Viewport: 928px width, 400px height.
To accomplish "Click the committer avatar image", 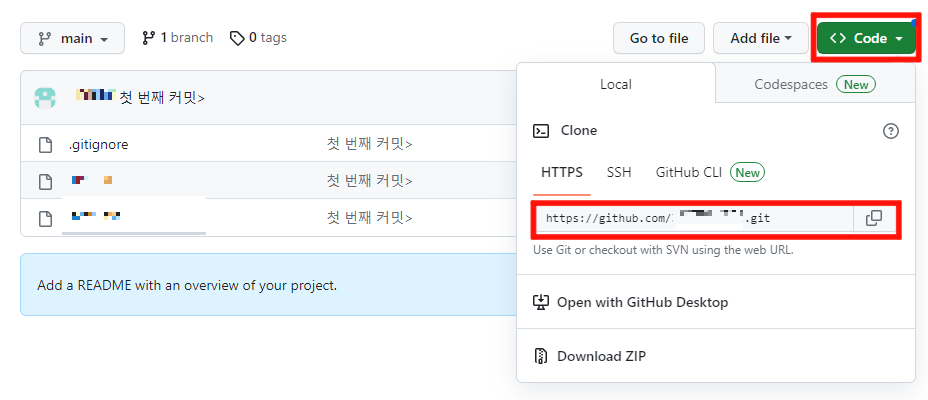I will [45, 98].
